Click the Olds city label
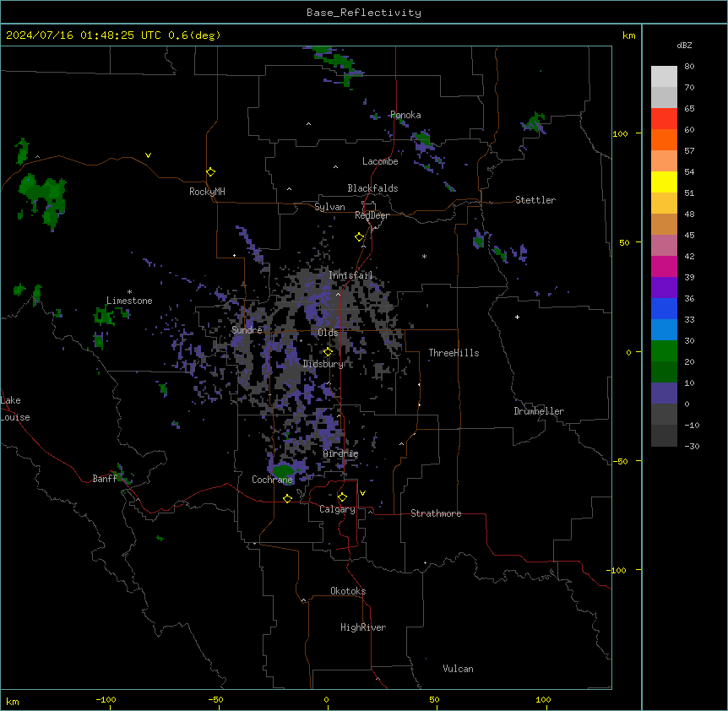Viewport: 728px width, 711px height. tap(328, 333)
